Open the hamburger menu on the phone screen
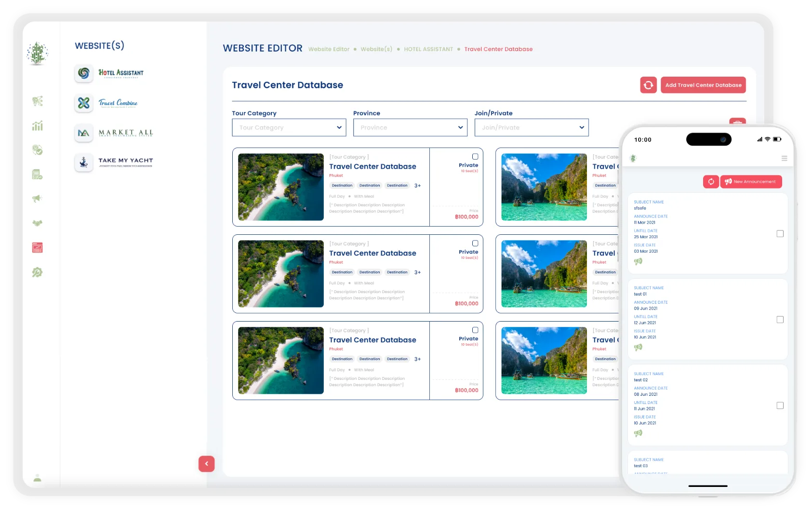This screenshot has height=512, width=812. (784, 158)
